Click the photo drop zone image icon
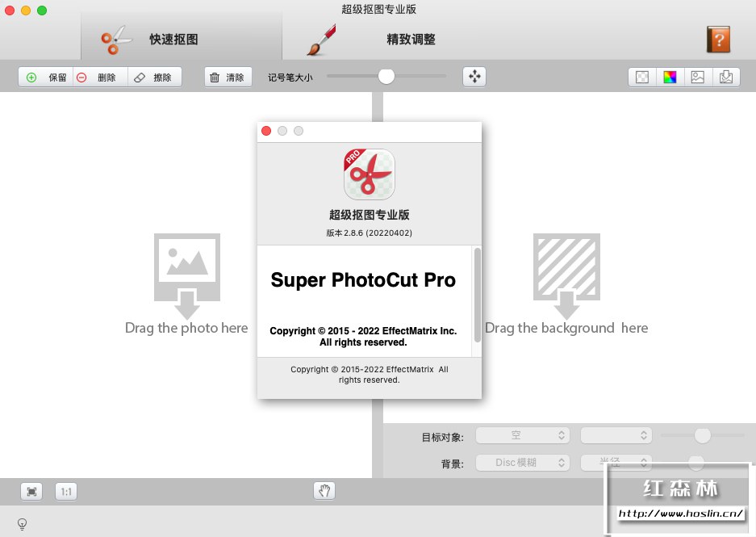Image resolution: width=756 pixels, height=537 pixels. pos(187,276)
